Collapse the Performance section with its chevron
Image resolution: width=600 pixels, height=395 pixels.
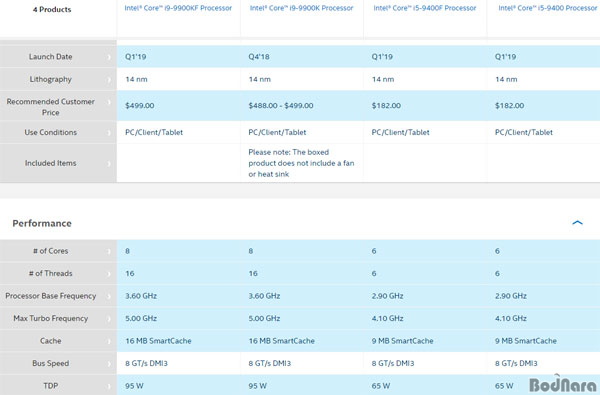577,223
